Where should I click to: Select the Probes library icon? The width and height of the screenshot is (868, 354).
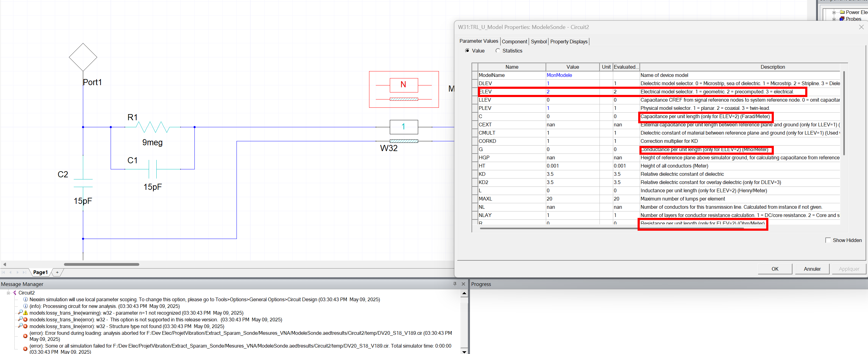pyautogui.click(x=842, y=19)
